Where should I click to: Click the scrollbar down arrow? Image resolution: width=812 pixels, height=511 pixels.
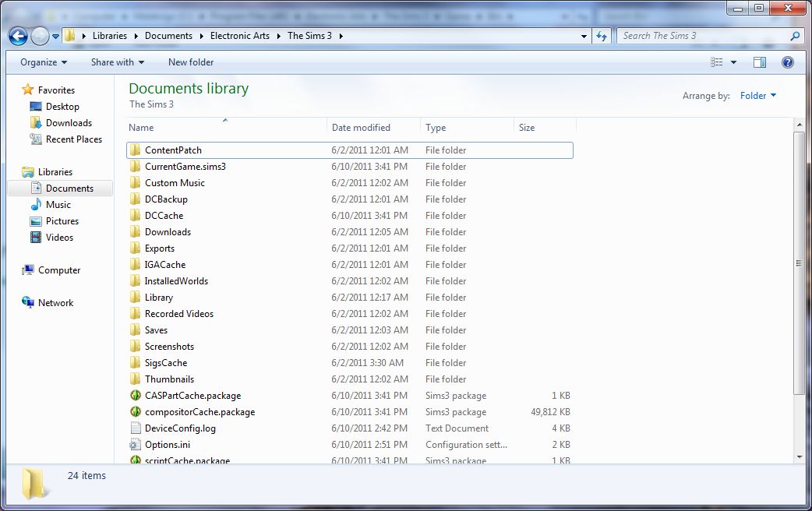click(799, 457)
